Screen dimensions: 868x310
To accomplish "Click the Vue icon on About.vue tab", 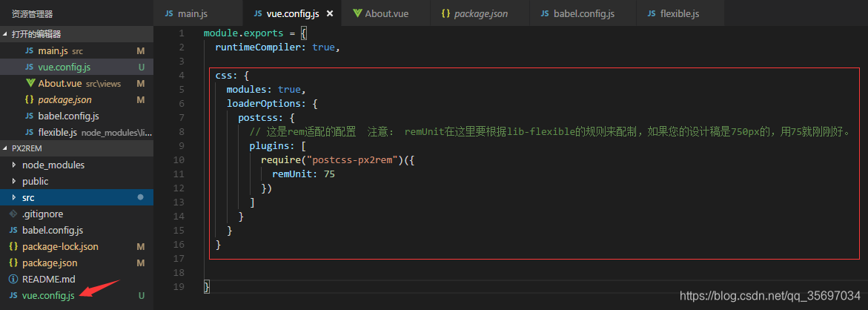I will [357, 13].
